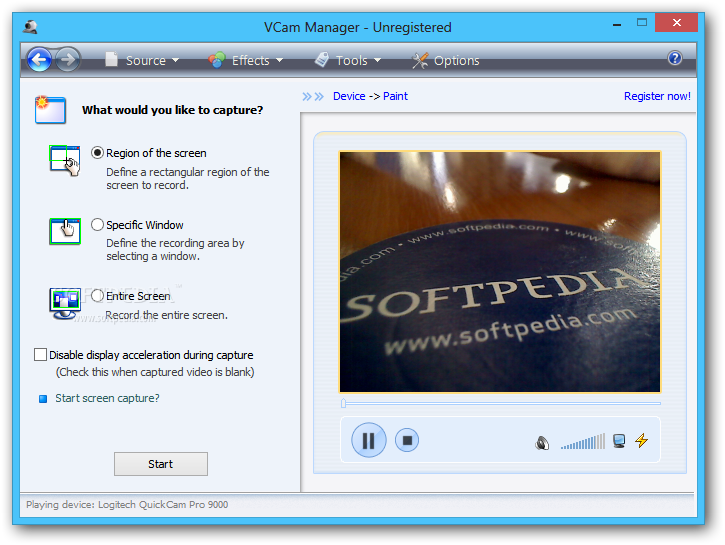
Task: Click the screen capture window icon
Action: (x=50, y=110)
